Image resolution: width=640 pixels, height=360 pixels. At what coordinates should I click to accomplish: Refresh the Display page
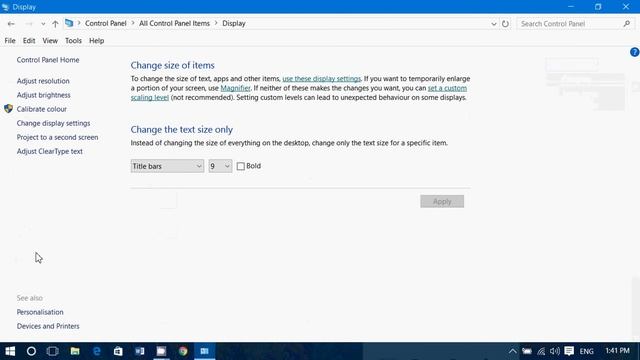(x=505, y=24)
